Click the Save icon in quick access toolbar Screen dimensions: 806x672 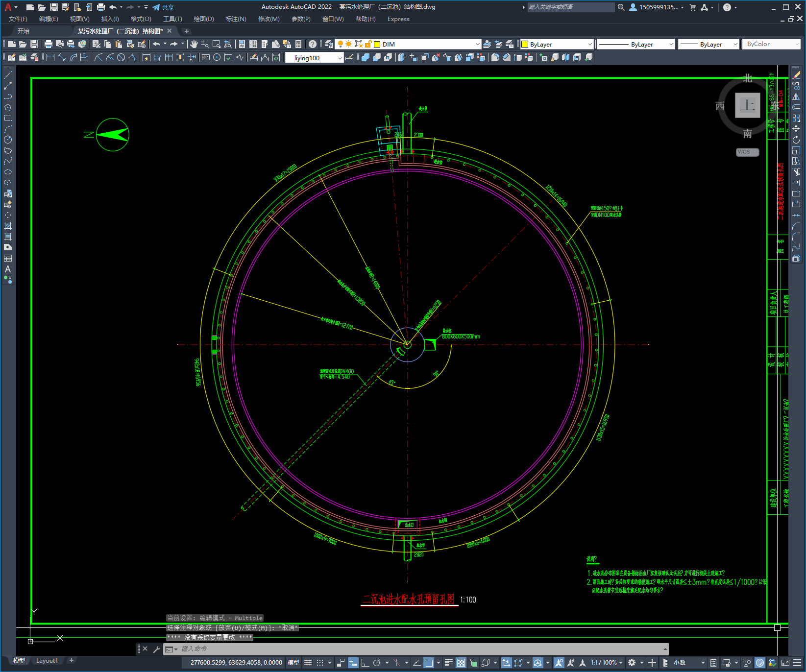tap(54, 7)
